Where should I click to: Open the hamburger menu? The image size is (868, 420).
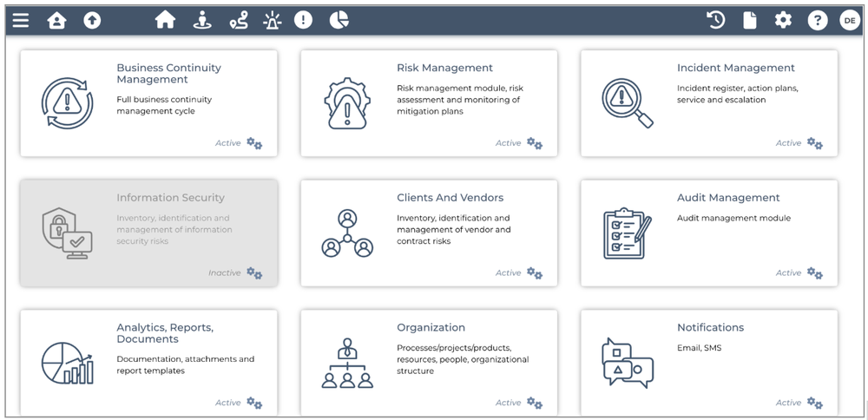pyautogui.click(x=20, y=20)
